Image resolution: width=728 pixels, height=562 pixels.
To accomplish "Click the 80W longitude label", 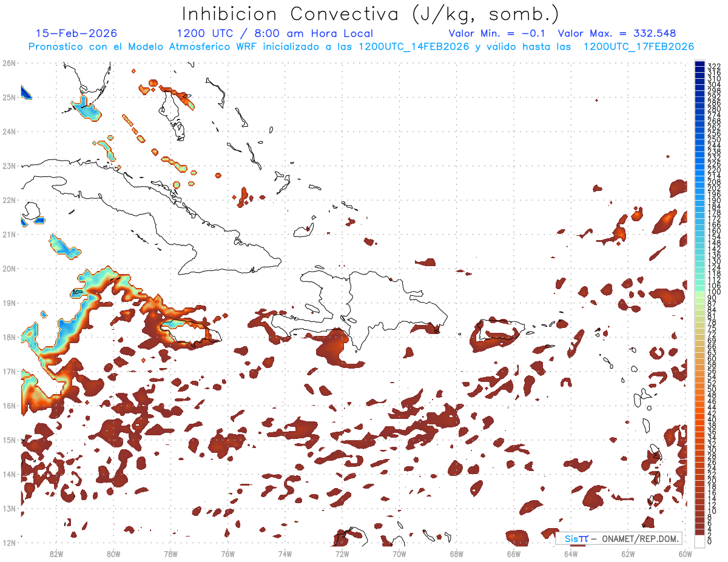I will tap(113, 554).
